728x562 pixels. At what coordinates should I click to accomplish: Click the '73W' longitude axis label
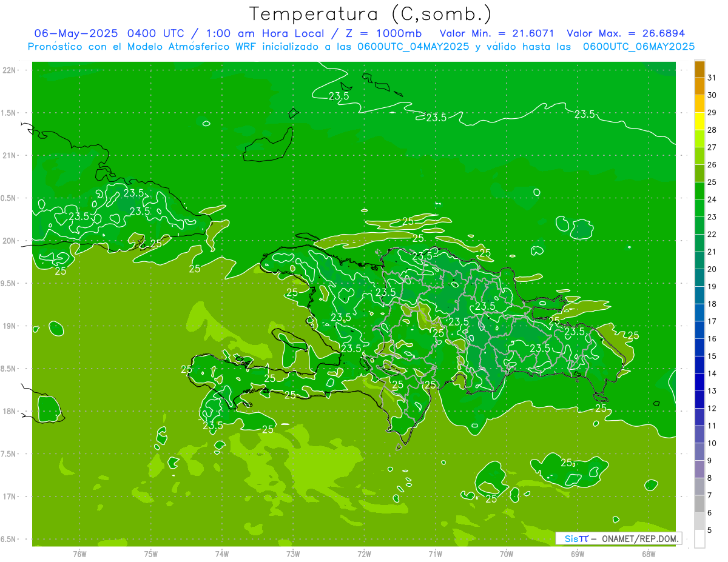tap(293, 554)
